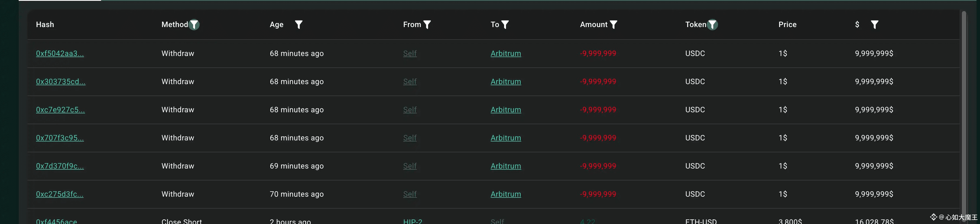This screenshot has height=224, width=980.
Task: Open transaction hash 0x707f3c95
Action: click(60, 138)
